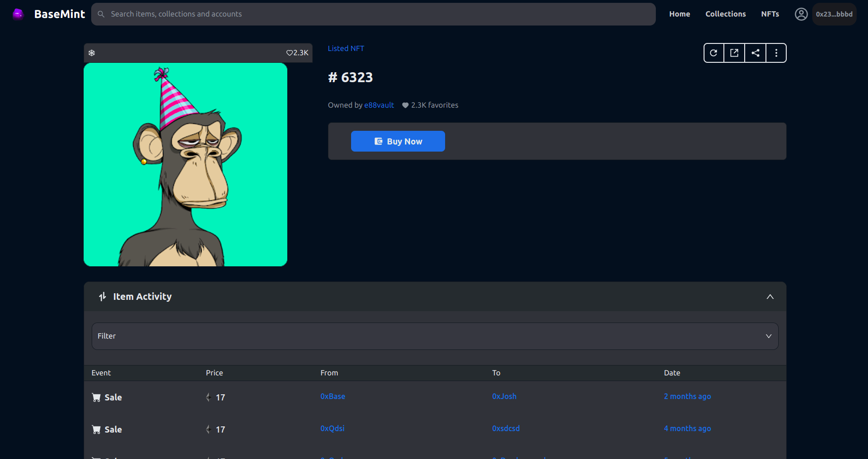
Task: Click the BaseMint purple logo icon
Action: [x=18, y=14]
